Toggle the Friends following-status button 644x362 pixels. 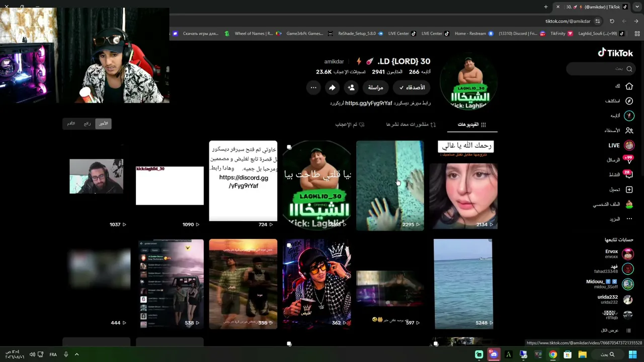pos(412,87)
